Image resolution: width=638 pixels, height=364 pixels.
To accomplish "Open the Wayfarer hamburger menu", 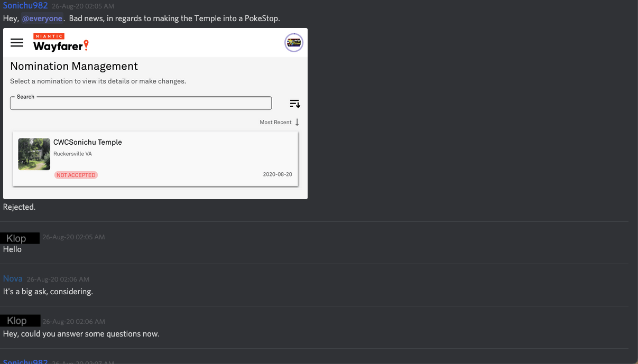I will (x=17, y=43).
